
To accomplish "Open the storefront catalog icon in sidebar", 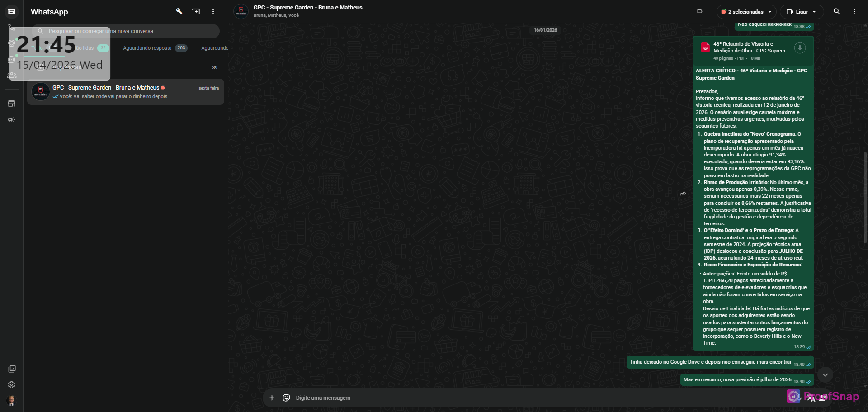I will pos(12,104).
